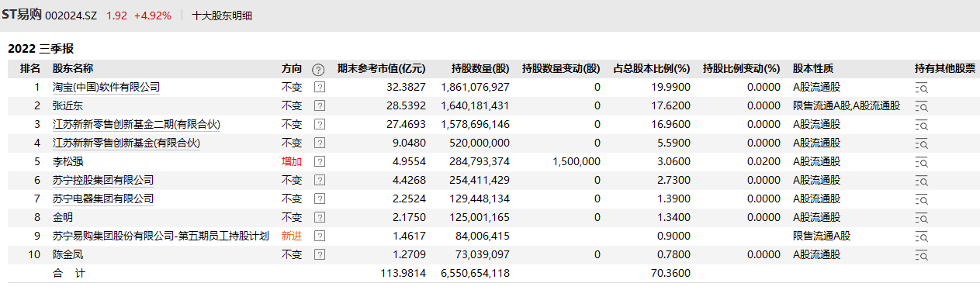Click the other-holdings icon for 金明

click(x=922, y=218)
